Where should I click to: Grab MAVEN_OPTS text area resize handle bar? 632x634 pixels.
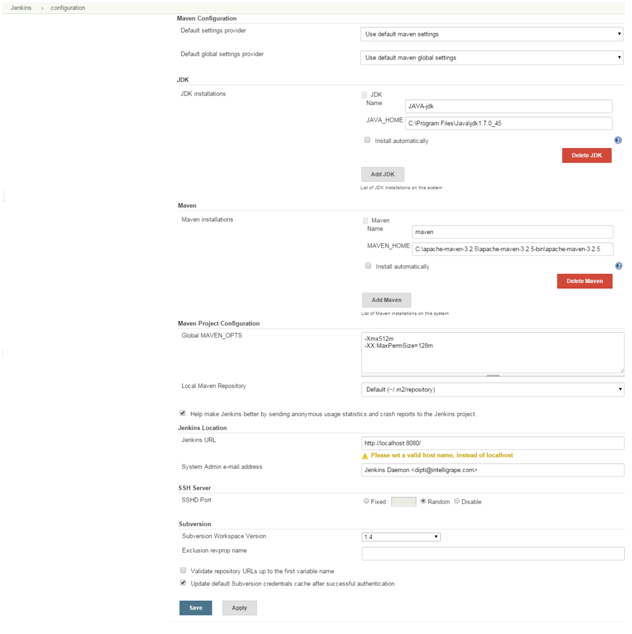click(493, 376)
